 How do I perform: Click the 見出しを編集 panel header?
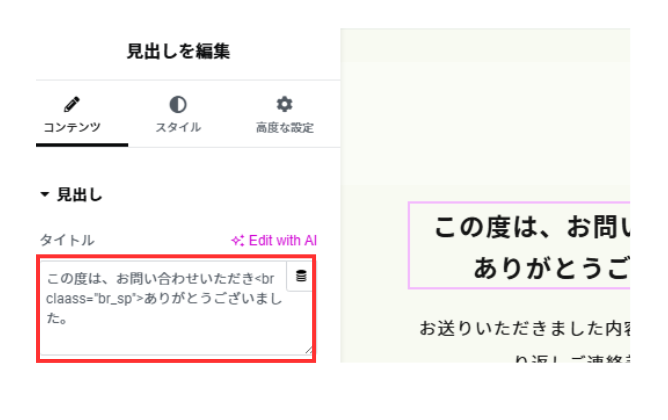click(179, 51)
